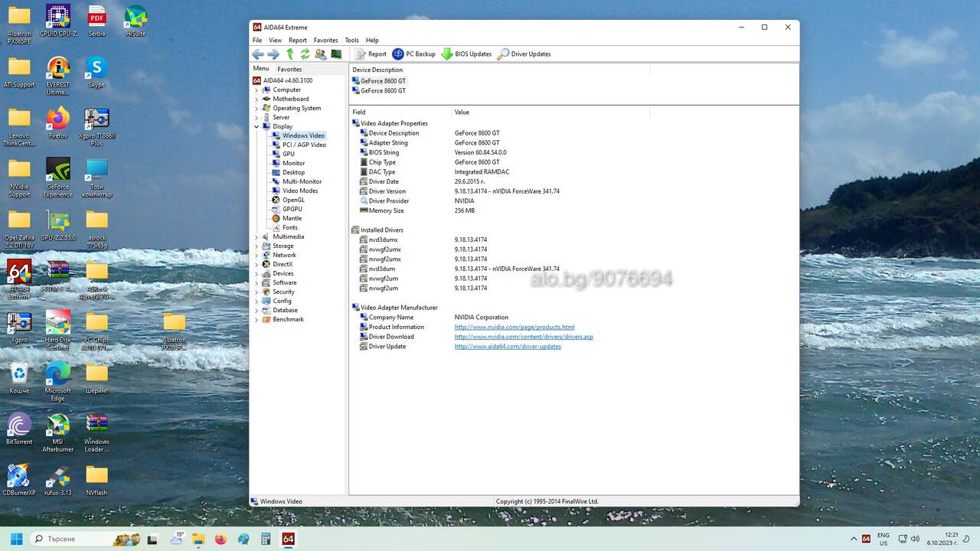Open the Hard Disk Sentinel desktop icon
This screenshot has width=980, height=551.
(x=58, y=331)
